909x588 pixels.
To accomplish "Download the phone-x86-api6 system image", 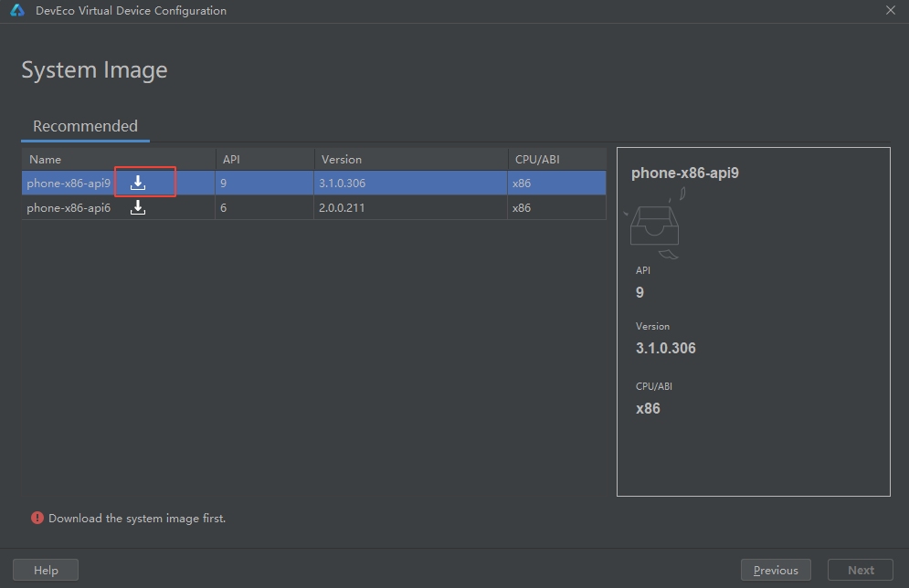I will 138,208.
